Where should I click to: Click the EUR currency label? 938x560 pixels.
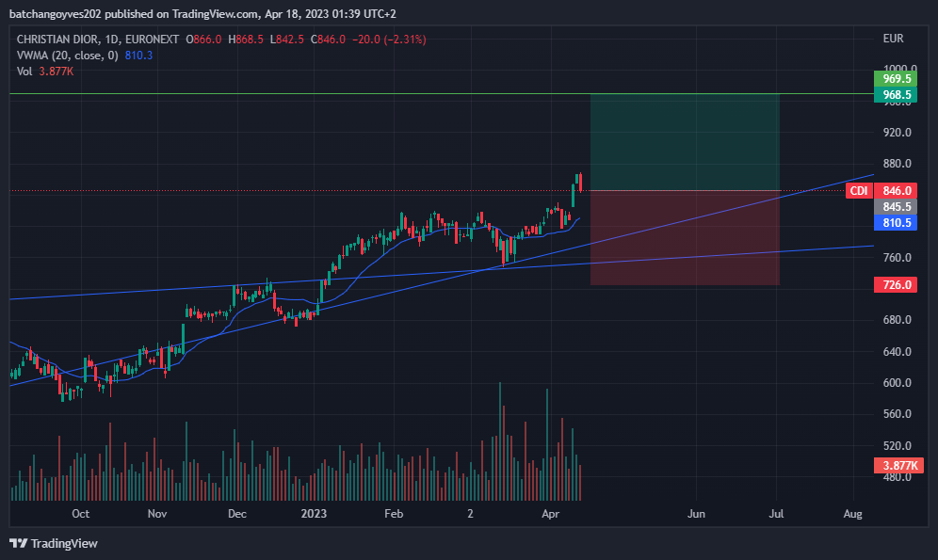pyautogui.click(x=893, y=39)
